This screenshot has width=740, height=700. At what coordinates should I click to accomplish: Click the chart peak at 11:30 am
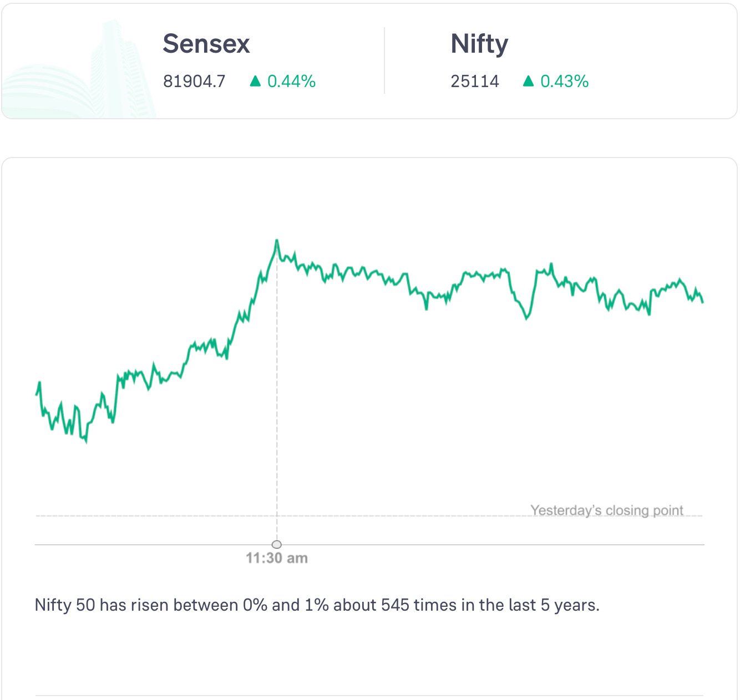tap(277, 241)
